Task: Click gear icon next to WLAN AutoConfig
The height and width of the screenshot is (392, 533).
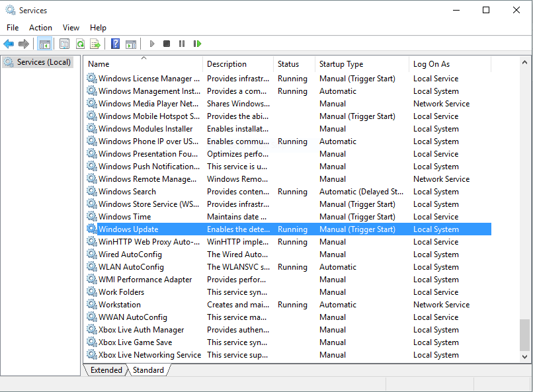Action: point(92,266)
